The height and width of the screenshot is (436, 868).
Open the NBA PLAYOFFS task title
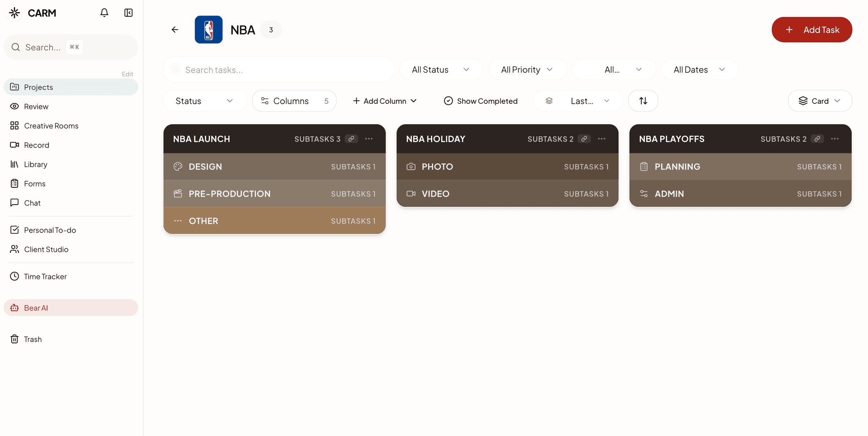pos(672,139)
